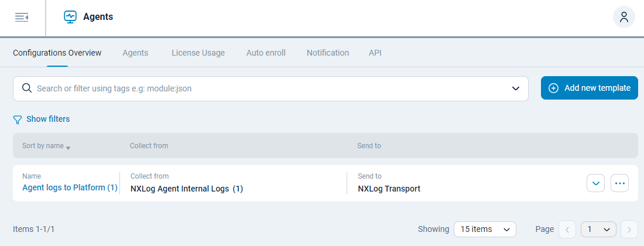Viewport: 644px width, 246px height.
Task: Click the Add new template button
Action: pos(589,88)
